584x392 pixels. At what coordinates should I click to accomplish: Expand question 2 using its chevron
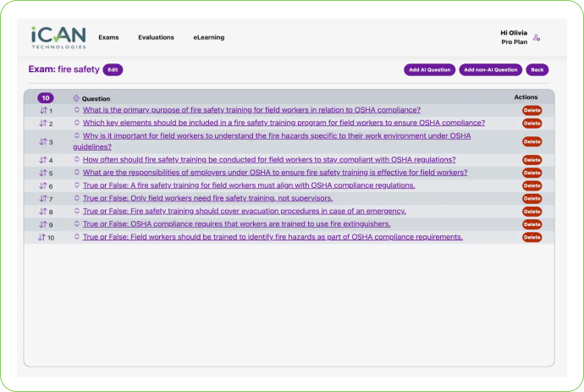coord(76,123)
